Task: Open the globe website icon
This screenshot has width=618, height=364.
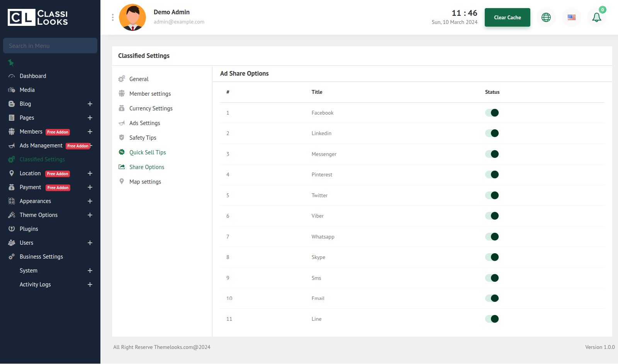Action: pyautogui.click(x=546, y=17)
